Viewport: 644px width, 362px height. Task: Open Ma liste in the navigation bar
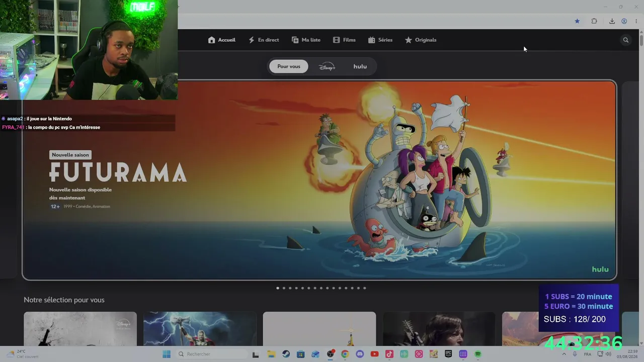(306, 40)
